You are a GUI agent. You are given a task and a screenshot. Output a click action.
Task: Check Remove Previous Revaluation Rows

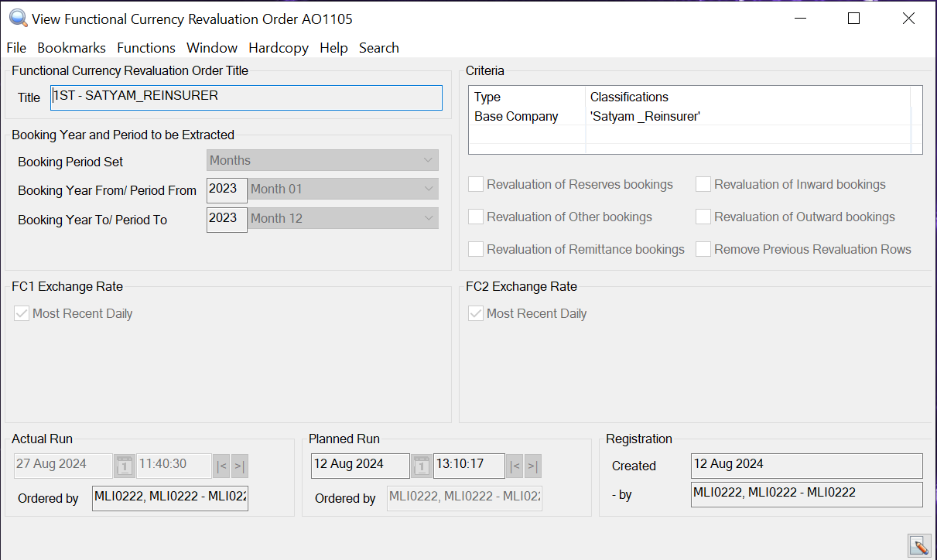(703, 249)
